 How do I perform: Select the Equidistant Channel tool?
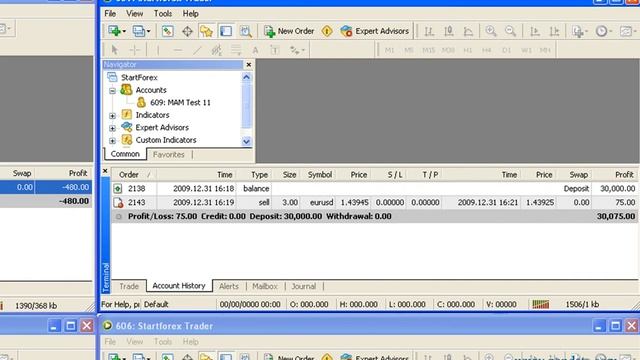tap(217, 50)
